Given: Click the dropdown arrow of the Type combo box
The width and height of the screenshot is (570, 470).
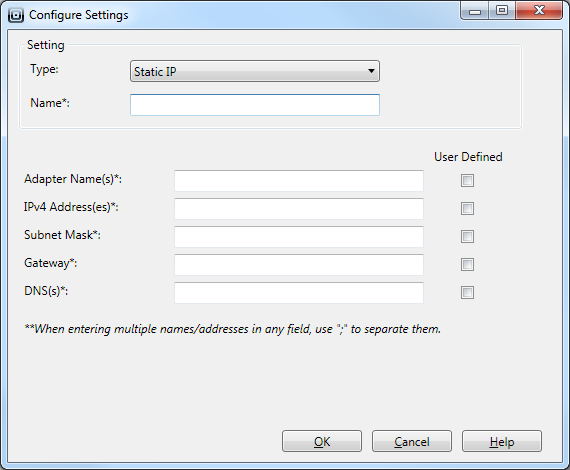Looking at the screenshot, I should [371, 71].
